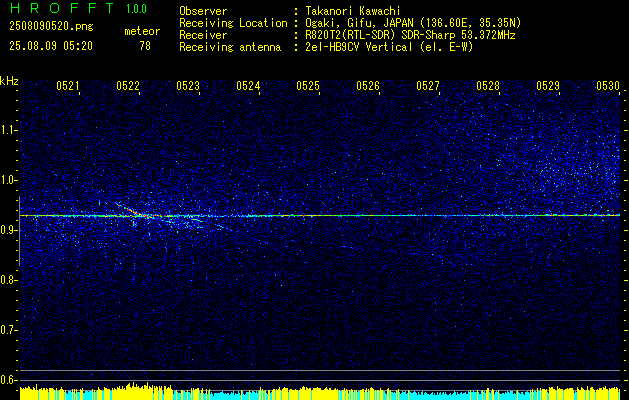Viewport: 629px width, 400px height.
Task: Click the kHz axis unit label
Action: pyautogui.click(x=9, y=81)
